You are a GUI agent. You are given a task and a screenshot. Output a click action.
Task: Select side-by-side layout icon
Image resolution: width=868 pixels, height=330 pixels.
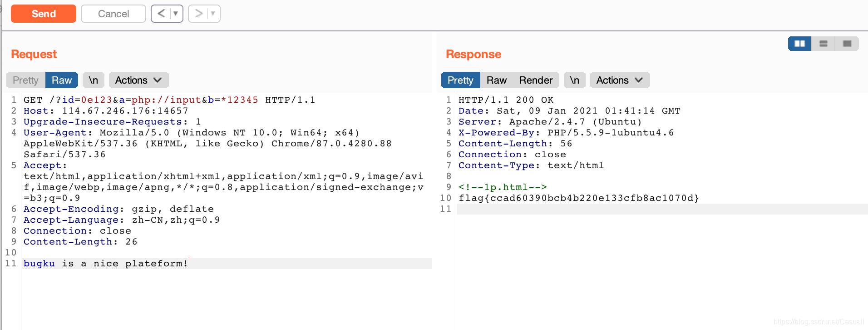click(x=800, y=44)
